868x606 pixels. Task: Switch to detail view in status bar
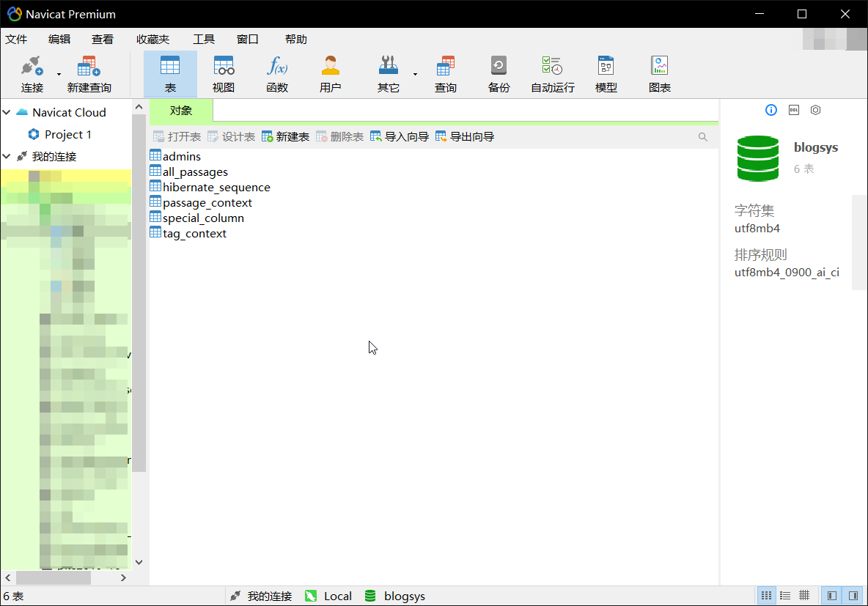[x=785, y=596]
